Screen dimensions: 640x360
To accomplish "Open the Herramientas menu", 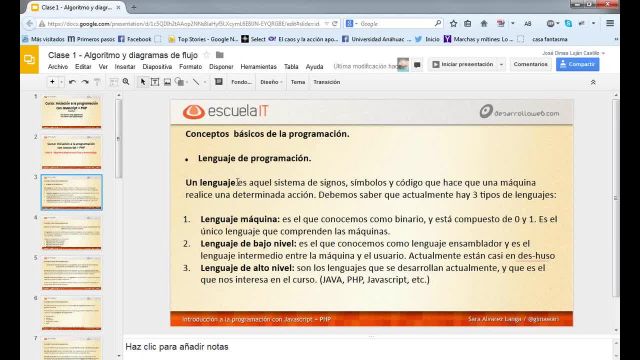I will tap(258, 67).
